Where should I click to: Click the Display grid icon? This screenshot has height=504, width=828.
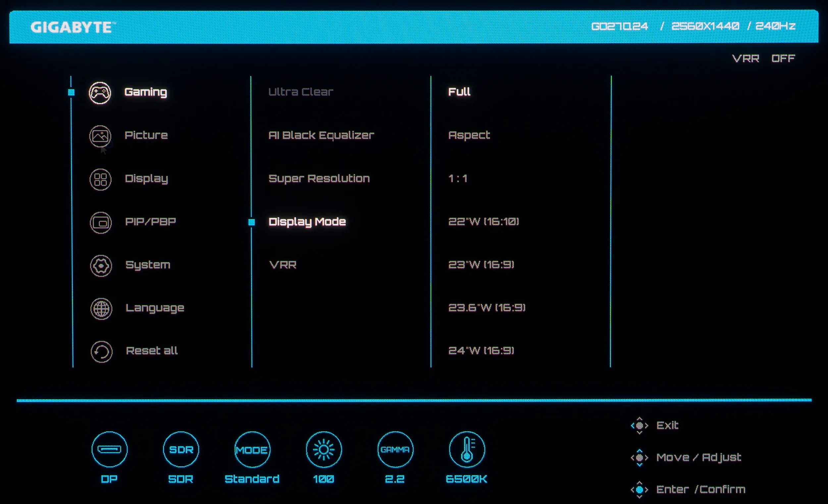pos(100,179)
